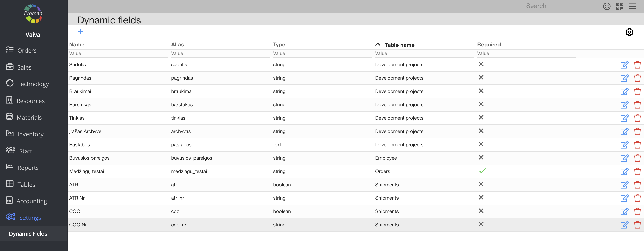Click the Proman logo link
The height and width of the screenshot is (251, 644).
33,14
